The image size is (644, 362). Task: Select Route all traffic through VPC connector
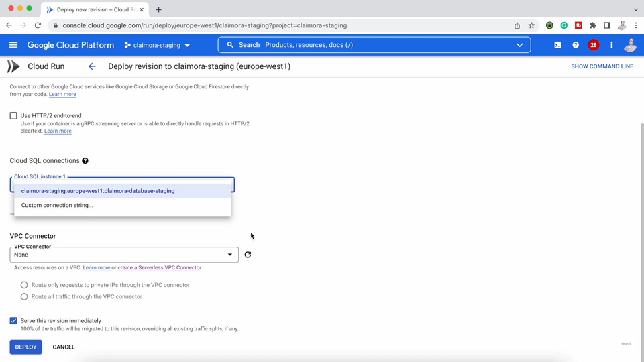tap(24, 297)
